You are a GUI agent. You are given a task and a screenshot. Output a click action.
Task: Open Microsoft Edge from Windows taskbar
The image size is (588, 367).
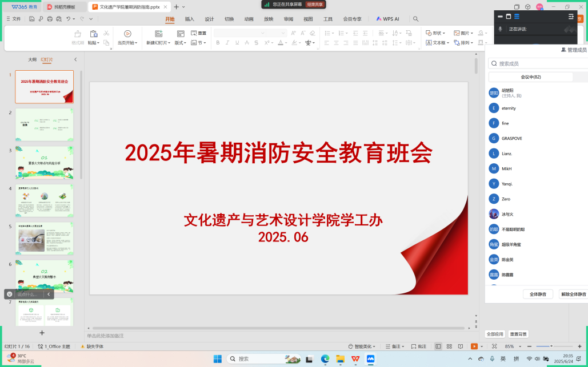coord(325,359)
